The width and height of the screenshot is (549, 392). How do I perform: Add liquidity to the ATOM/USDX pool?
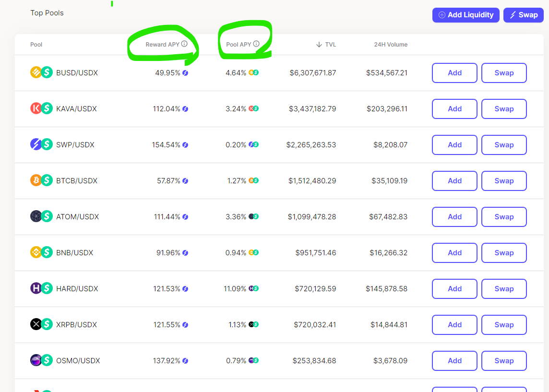(454, 217)
